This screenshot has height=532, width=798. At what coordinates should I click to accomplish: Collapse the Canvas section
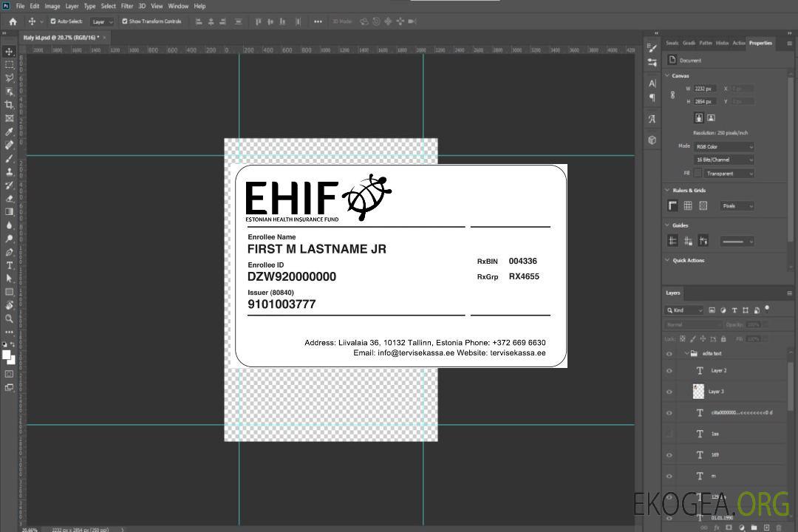(667, 75)
